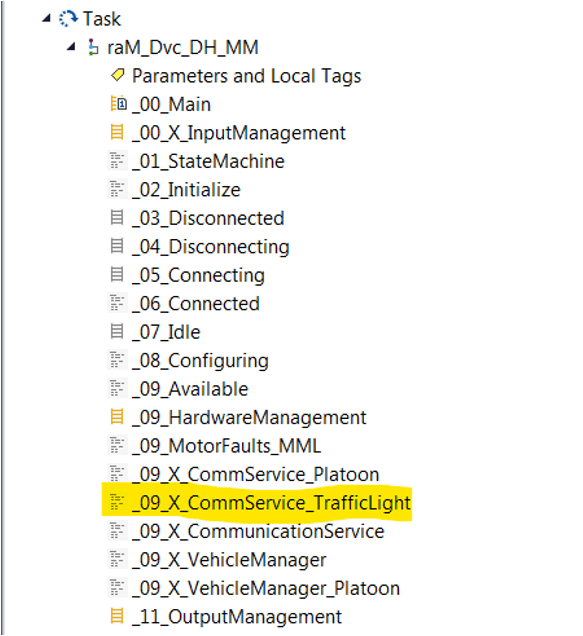The image size is (583, 636).
Task: Select the _02_Initialize routine
Action: point(186,190)
